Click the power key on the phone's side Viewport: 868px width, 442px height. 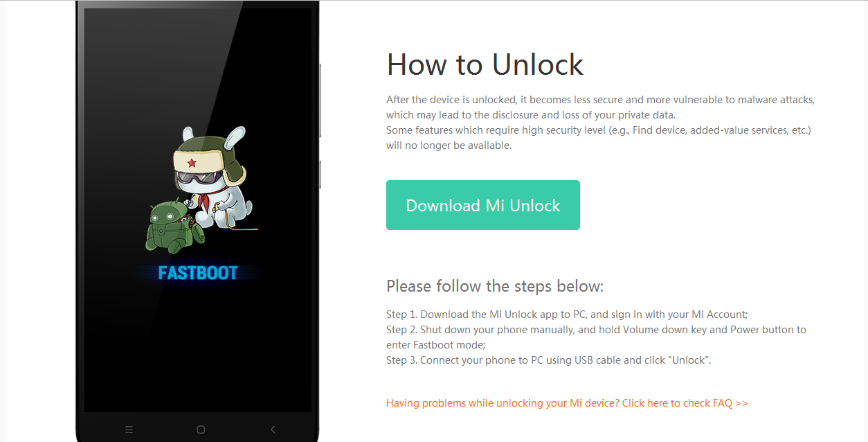click(x=320, y=174)
